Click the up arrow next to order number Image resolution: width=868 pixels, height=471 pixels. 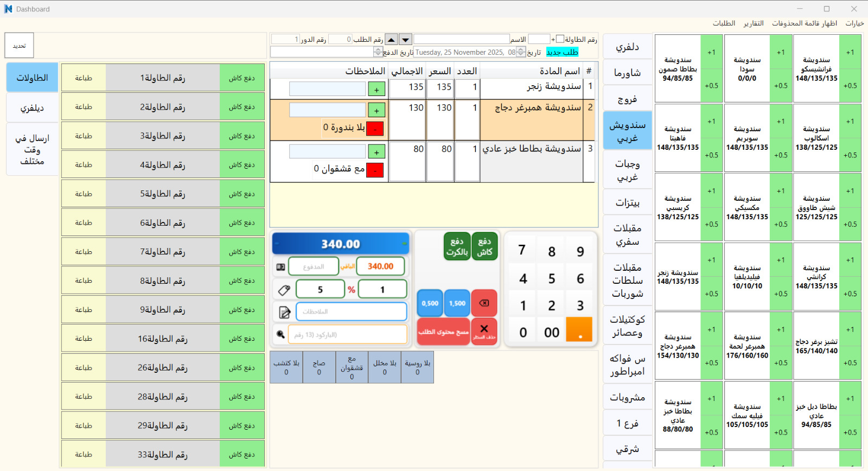[391, 40]
